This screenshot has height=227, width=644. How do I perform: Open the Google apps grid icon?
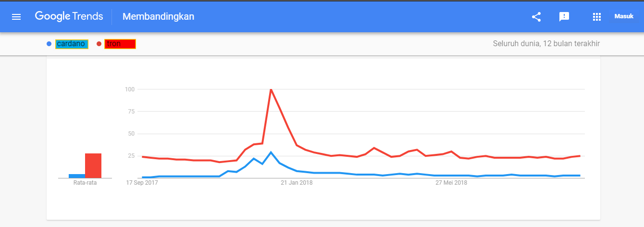click(x=597, y=17)
